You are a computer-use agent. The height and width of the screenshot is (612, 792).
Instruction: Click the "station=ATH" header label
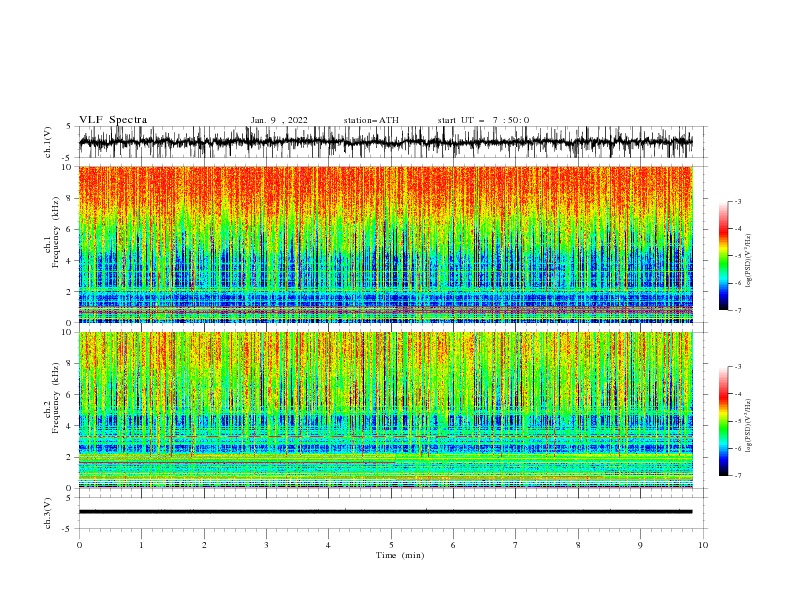[x=371, y=120]
